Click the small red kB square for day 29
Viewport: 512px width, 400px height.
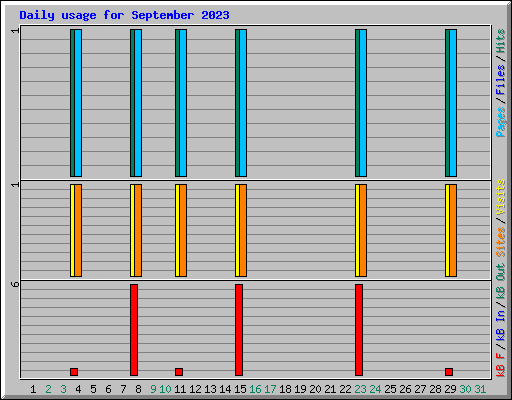tap(449, 372)
